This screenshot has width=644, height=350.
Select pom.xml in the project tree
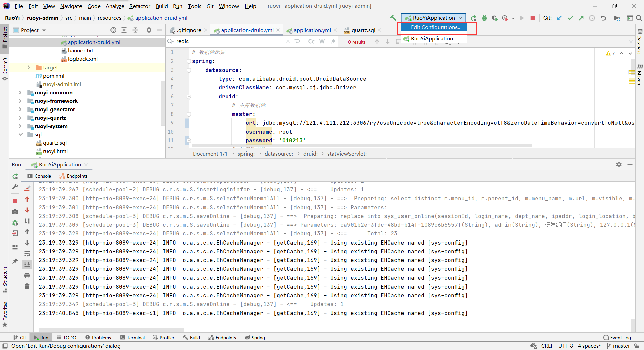[50, 76]
